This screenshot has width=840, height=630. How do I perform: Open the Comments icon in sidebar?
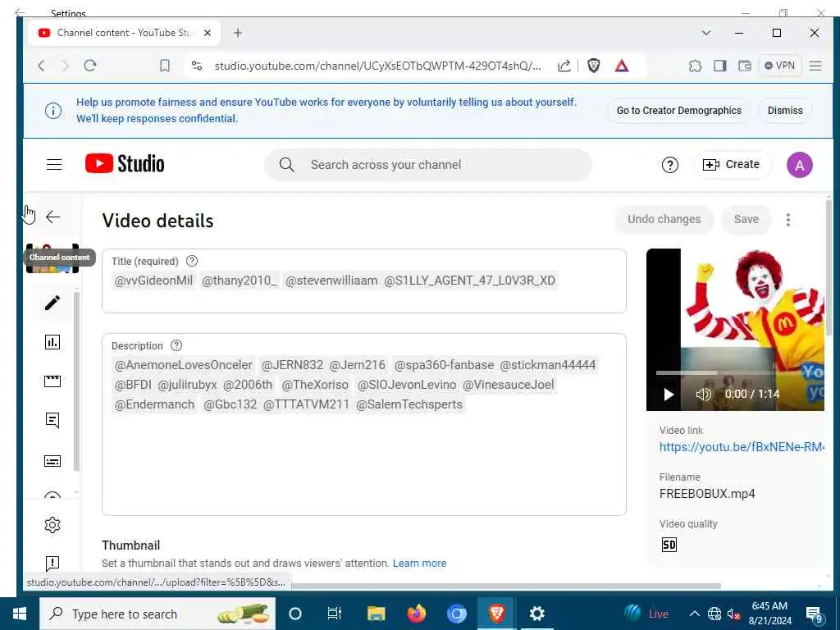point(52,421)
